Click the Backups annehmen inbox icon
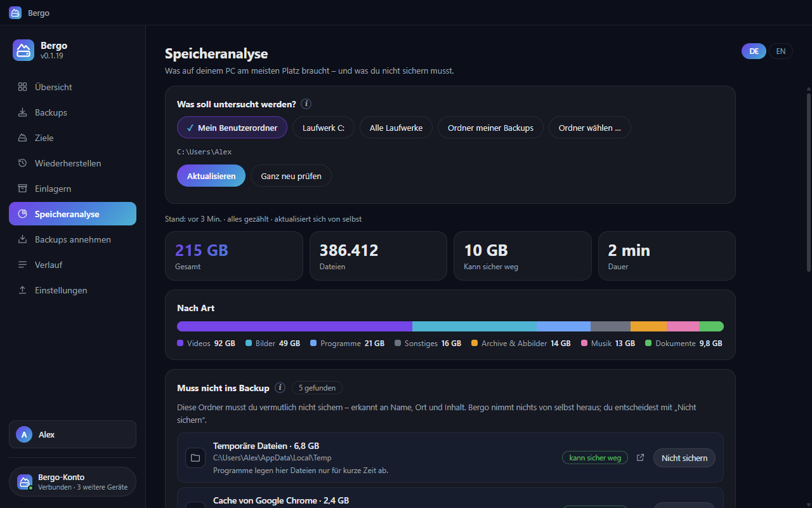The width and height of the screenshot is (812, 508). pos(22,239)
